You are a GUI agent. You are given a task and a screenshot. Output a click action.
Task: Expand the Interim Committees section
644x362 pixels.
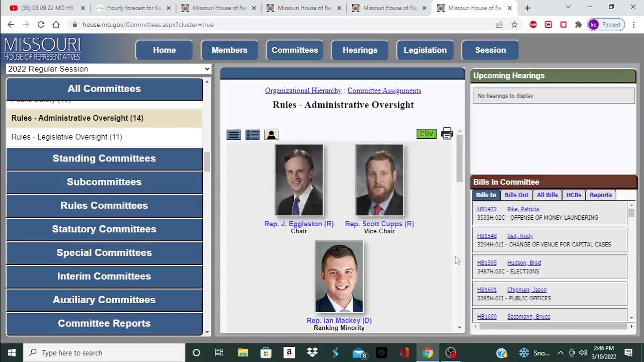pyautogui.click(x=104, y=277)
